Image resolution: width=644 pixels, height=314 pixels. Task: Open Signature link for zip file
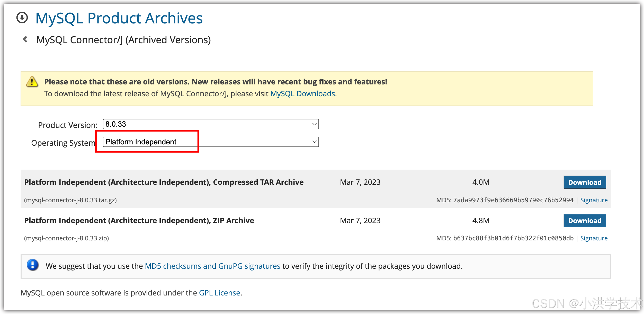[594, 238]
